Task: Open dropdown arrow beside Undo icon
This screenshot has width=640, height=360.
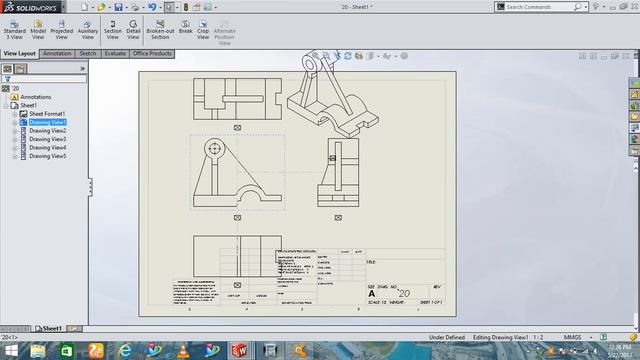Action: click(160, 7)
